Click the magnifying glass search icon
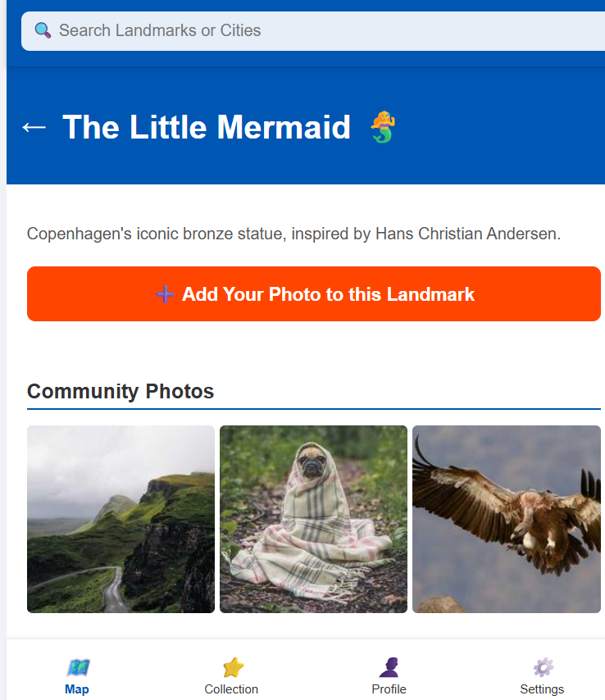The height and width of the screenshot is (700, 605). click(43, 30)
